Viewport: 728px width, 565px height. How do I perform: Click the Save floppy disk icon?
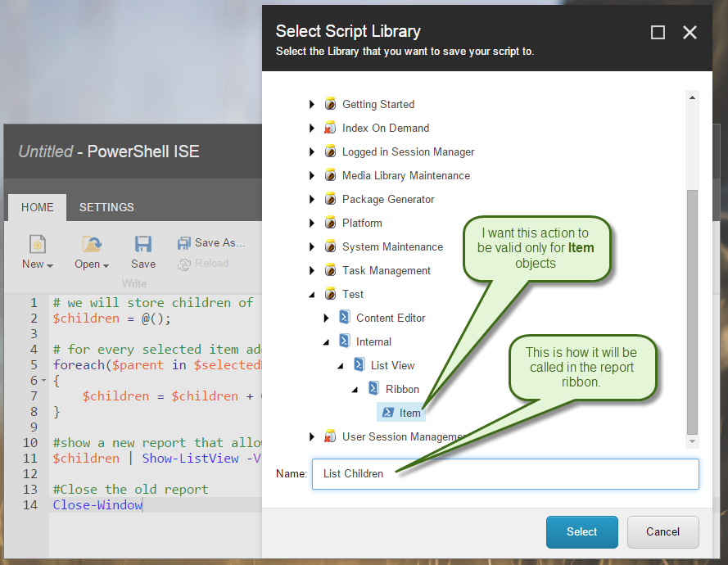click(143, 244)
